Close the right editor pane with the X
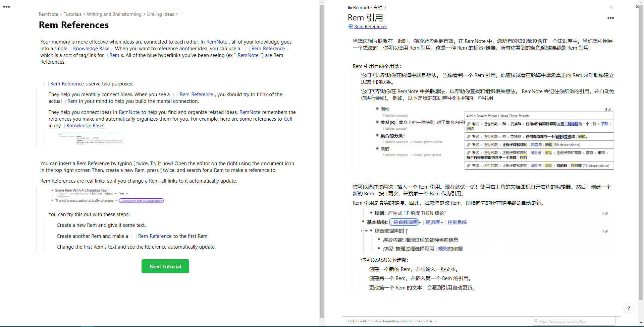The image size is (644, 327). pyautogui.click(x=637, y=7)
